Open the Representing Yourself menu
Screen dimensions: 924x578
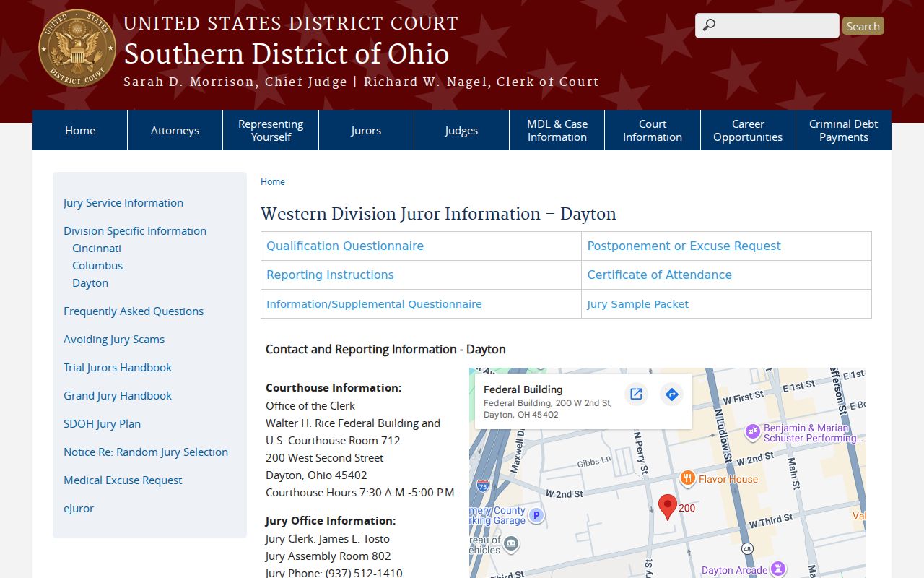(x=271, y=130)
